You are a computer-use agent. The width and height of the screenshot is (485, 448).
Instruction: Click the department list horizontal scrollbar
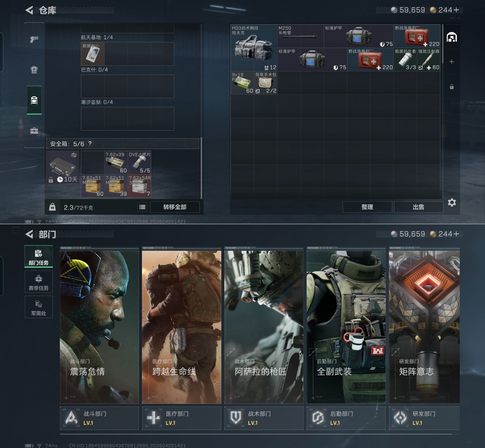[x=256, y=434]
